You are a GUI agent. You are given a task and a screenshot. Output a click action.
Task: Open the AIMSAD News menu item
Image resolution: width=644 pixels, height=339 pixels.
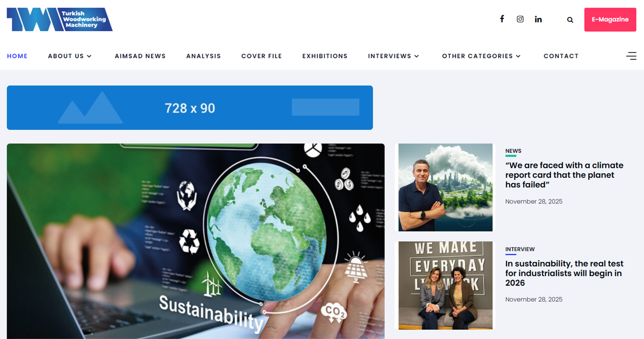click(140, 56)
